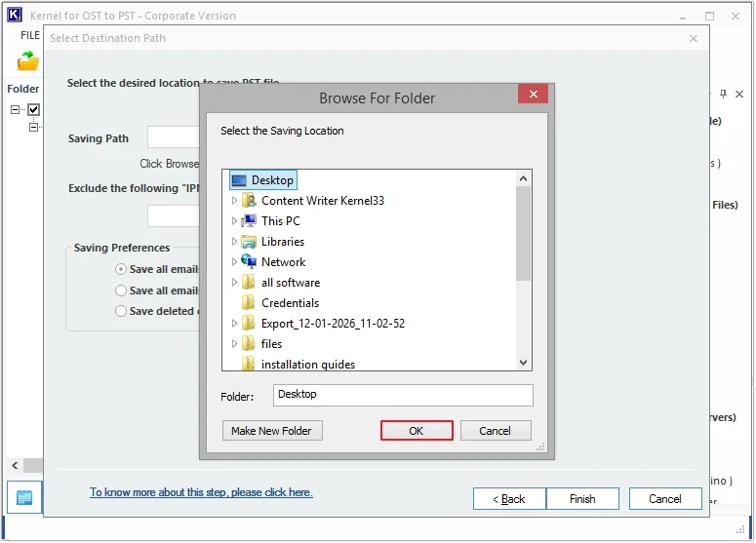This screenshot has height=543, width=756.
Task: Select Content Writer Kernel33 folder
Action: [x=323, y=201]
